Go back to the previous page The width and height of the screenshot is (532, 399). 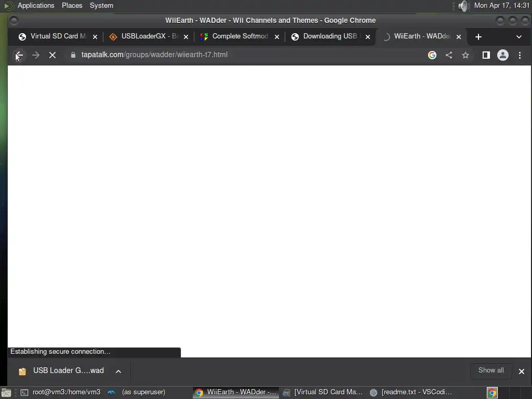19,55
